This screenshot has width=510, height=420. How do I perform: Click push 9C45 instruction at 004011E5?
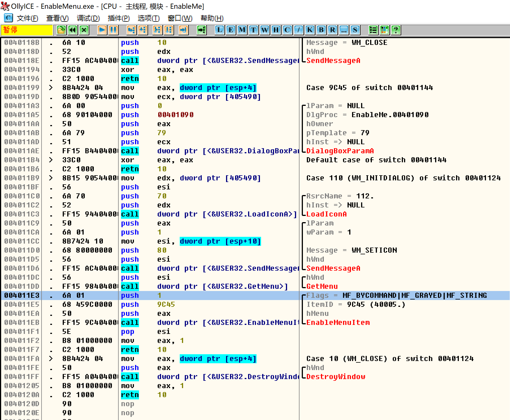[148, 305]
